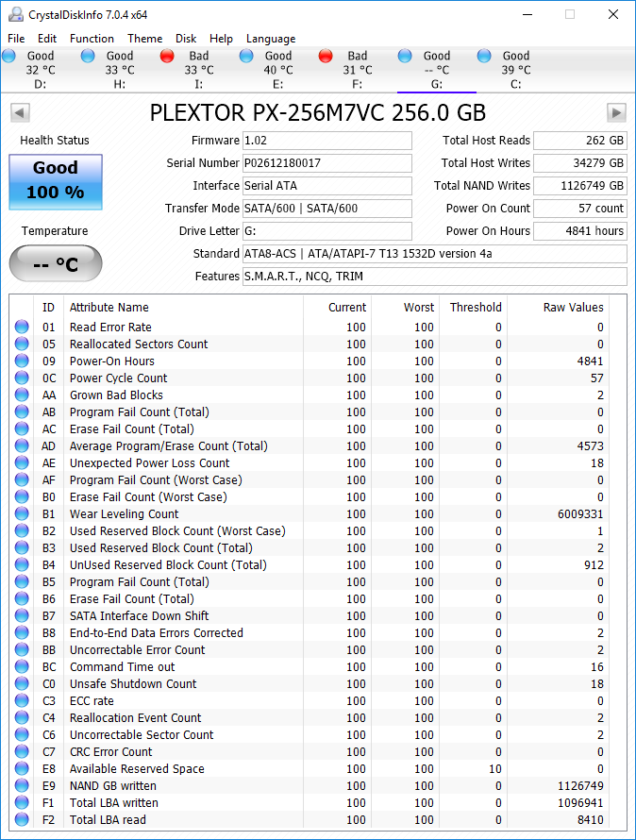Select Used Reserved Block Count (Worst Case) row
Viewport: 636px width, 840px height.
pyautogui.click(x=310, y=530)
